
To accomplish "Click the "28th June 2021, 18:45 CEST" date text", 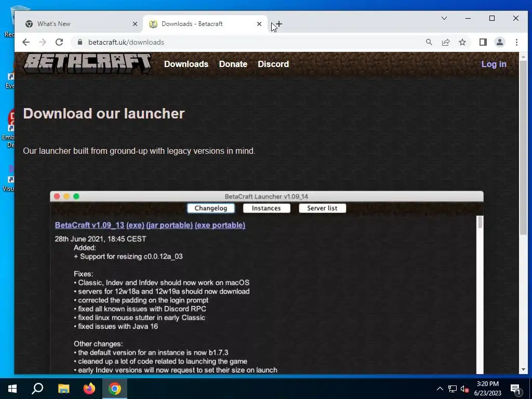I will click(x=100, y=239).
